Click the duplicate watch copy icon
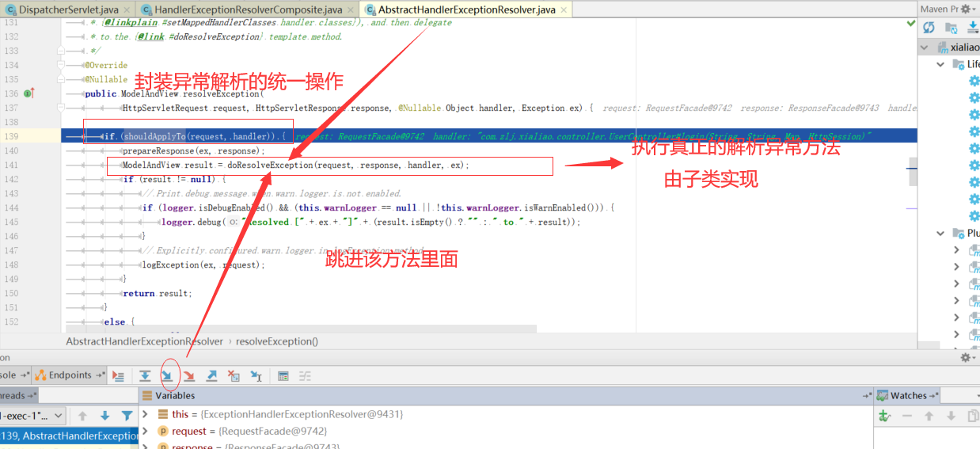 pyautogui.click(x=973, y=416)
